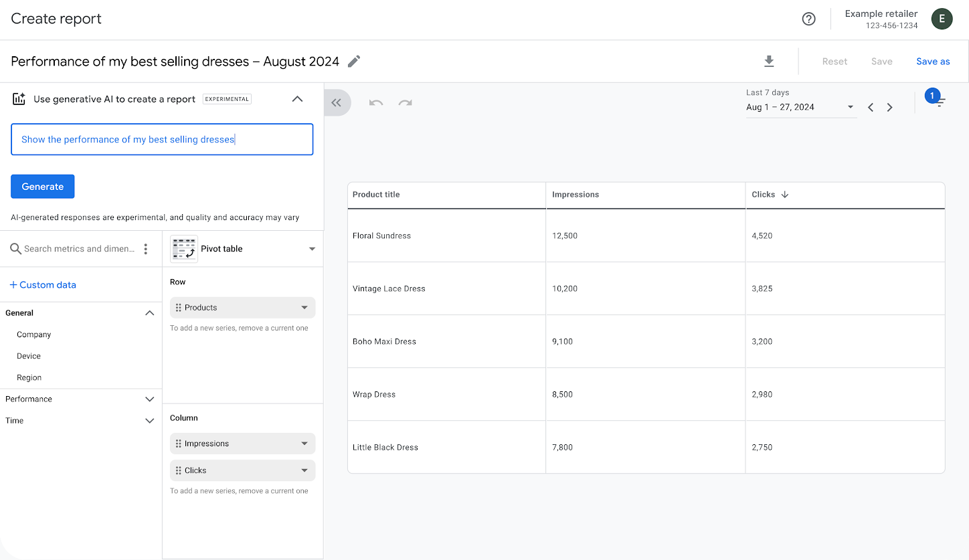Click the Little Black Dress row title
The height and width of the screenshot is (560, 969).
385,447
